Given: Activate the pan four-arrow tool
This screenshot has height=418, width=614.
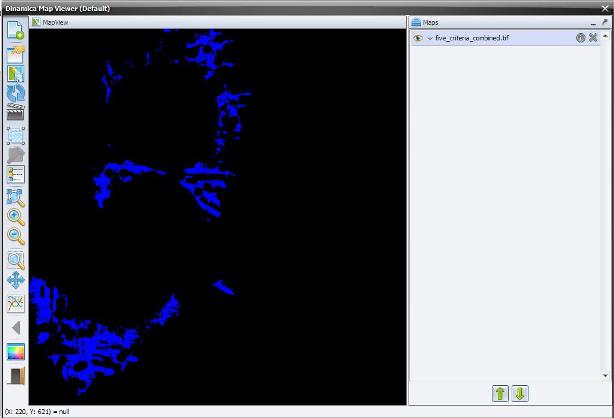Looking at the screenshot, I should click(16, 280).
